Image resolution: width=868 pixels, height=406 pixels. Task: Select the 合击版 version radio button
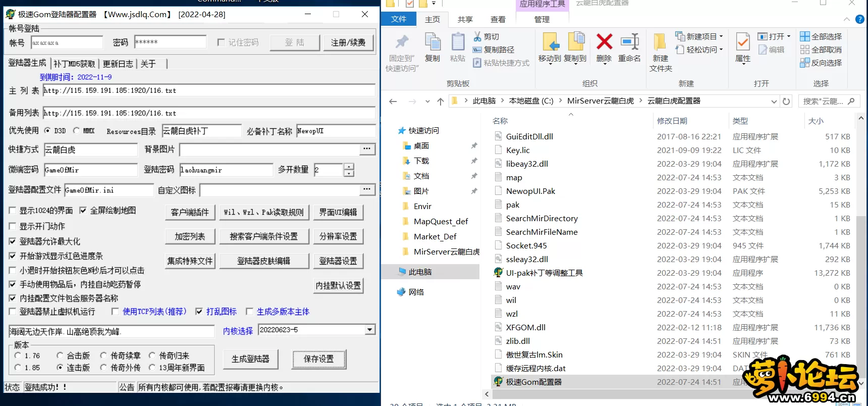(x=60, y=356)
